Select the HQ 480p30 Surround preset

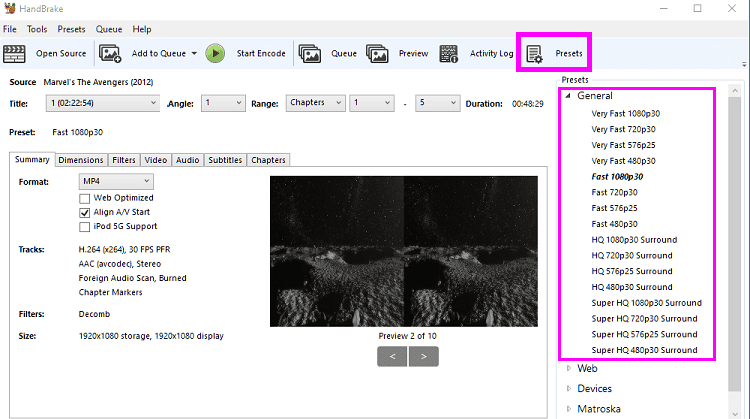[x=632, y=287]
